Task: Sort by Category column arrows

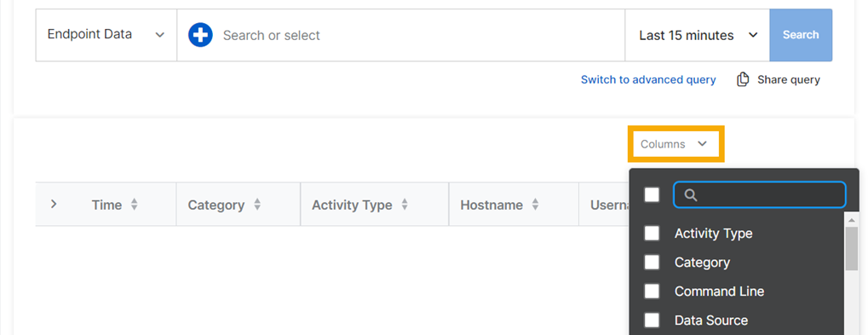Action: [257, 205]
